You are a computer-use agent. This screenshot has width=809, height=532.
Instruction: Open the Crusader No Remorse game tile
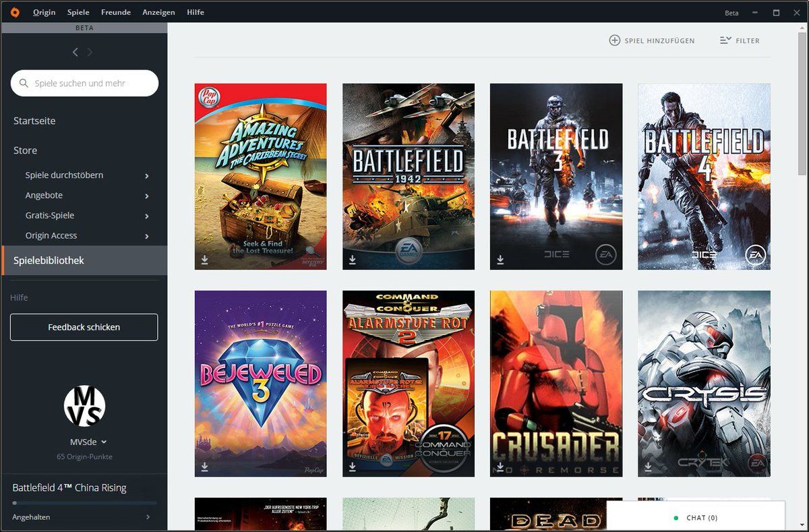[x=556, y=384]
